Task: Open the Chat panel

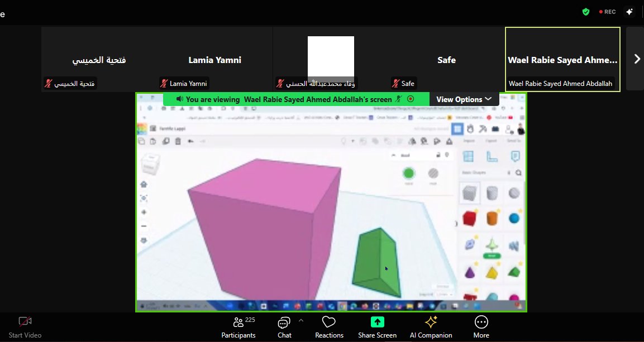Action: click(x=284, y=327)
